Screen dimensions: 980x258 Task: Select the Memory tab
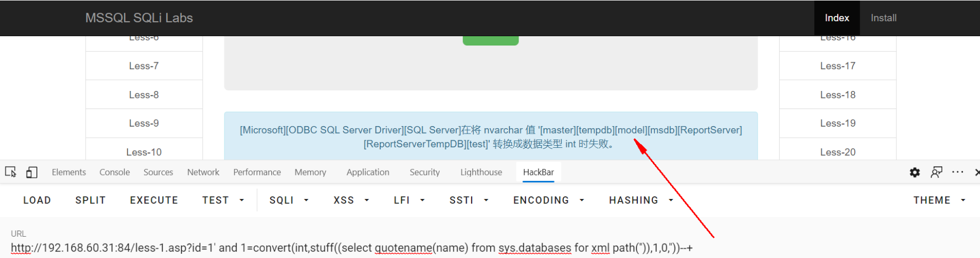(x=310, y=172)
